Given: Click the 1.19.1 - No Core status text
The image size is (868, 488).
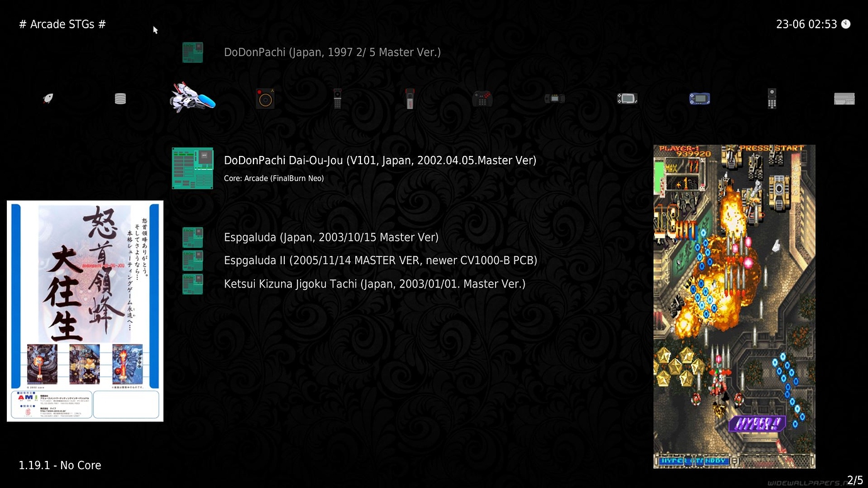Looking at the screenshot, I should (60, 465).
